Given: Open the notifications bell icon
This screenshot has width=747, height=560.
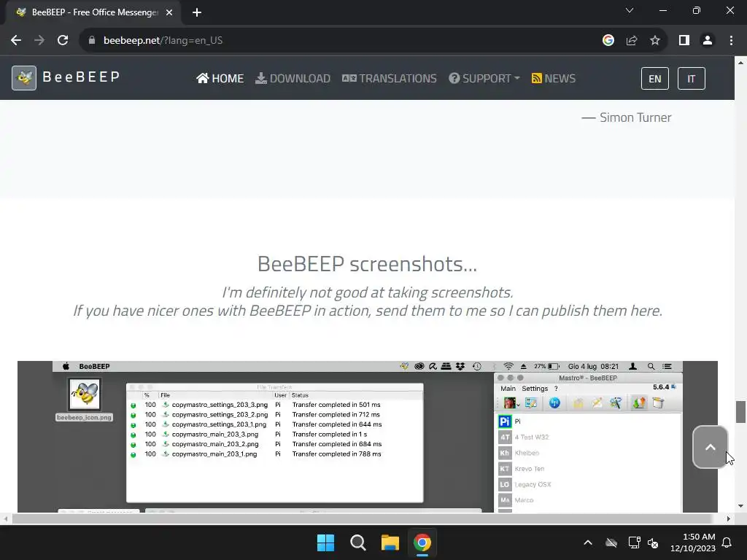Looking at the screenshot, I should point(727,542).
